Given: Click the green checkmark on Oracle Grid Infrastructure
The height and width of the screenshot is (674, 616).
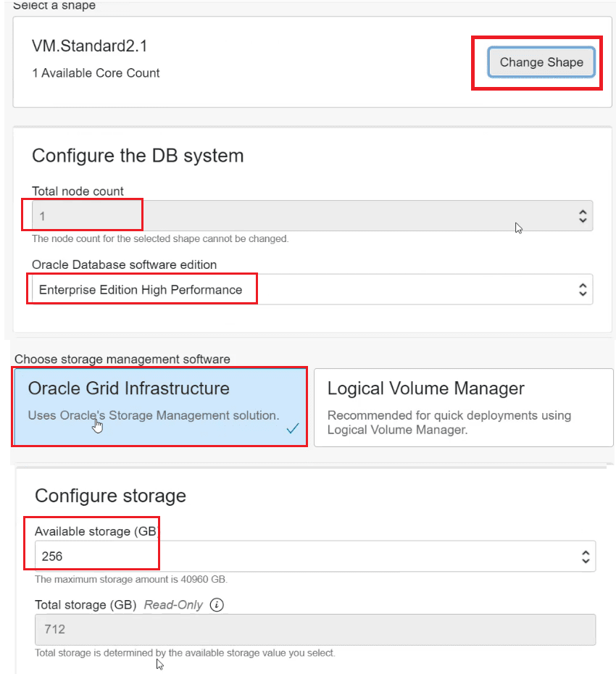Looking at the screenshot, I should 293,428.
